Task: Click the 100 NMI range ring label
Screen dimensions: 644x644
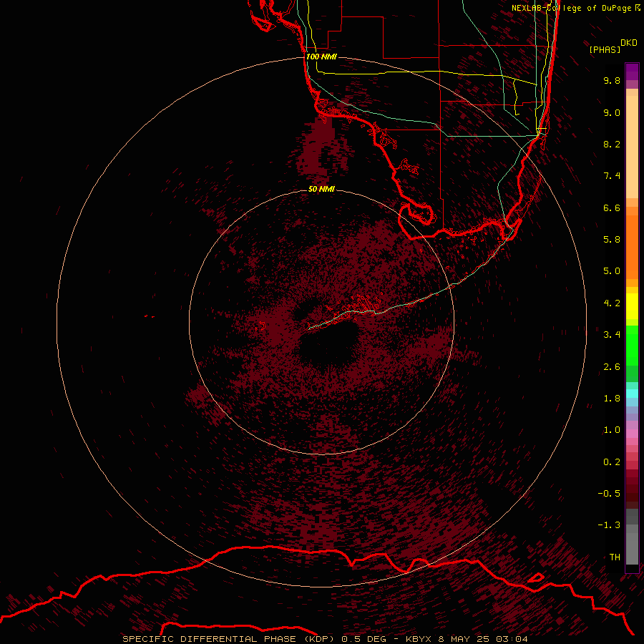Action: (x=321, y=57)
